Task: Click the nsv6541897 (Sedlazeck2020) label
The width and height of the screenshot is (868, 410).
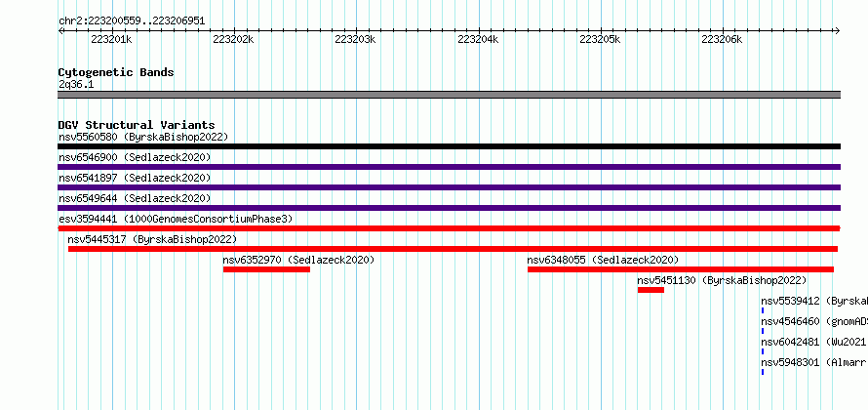Action: [x=135, y=178]
